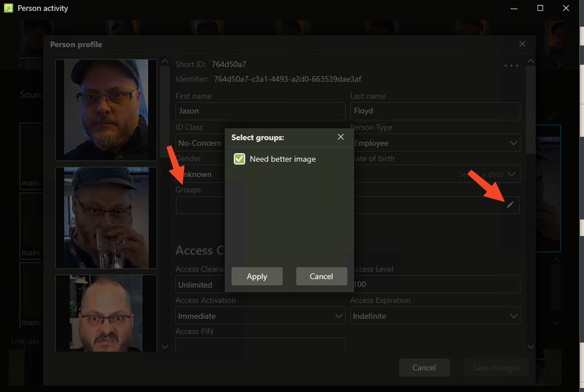Screen dimensions: 584x392
Task: Open the Date of birth picker
Action: [511, 174]
